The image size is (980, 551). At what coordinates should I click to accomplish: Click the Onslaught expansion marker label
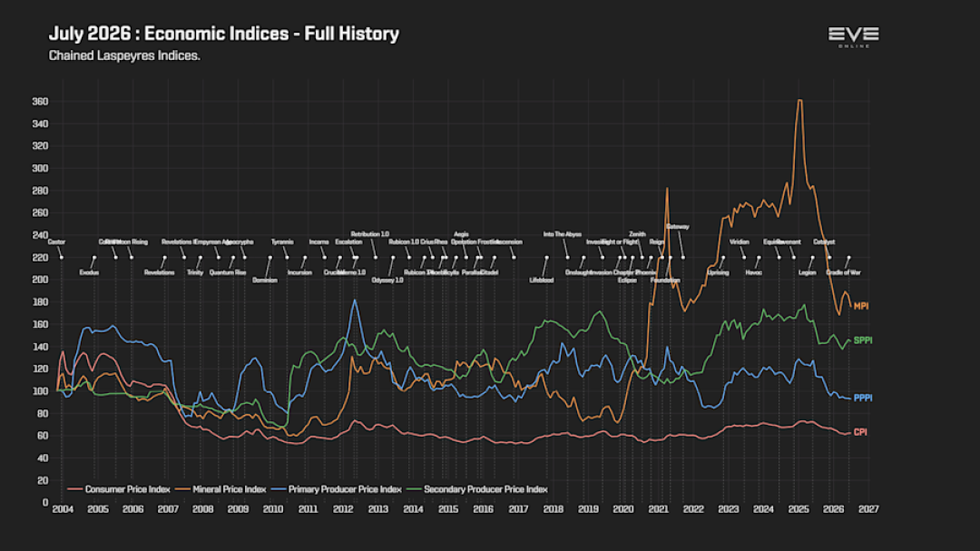(x=578, y=272)
